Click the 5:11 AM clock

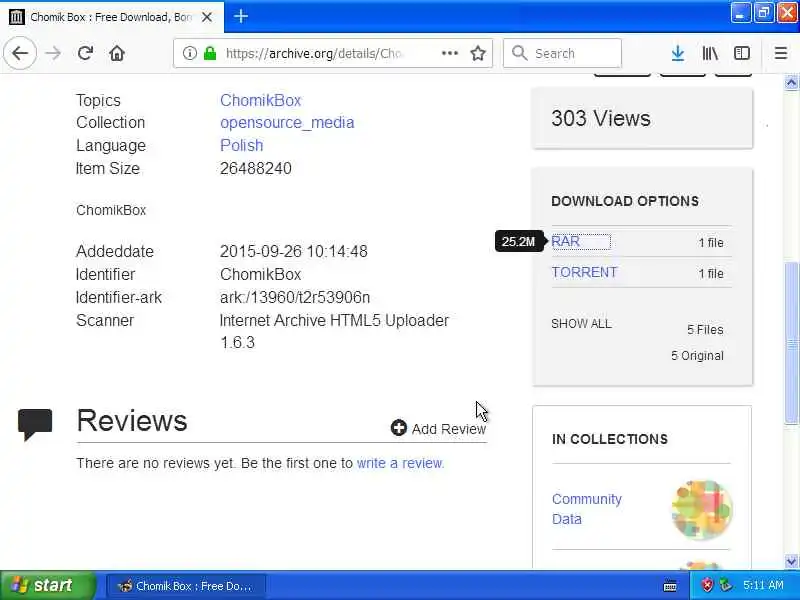click(763, 586)
